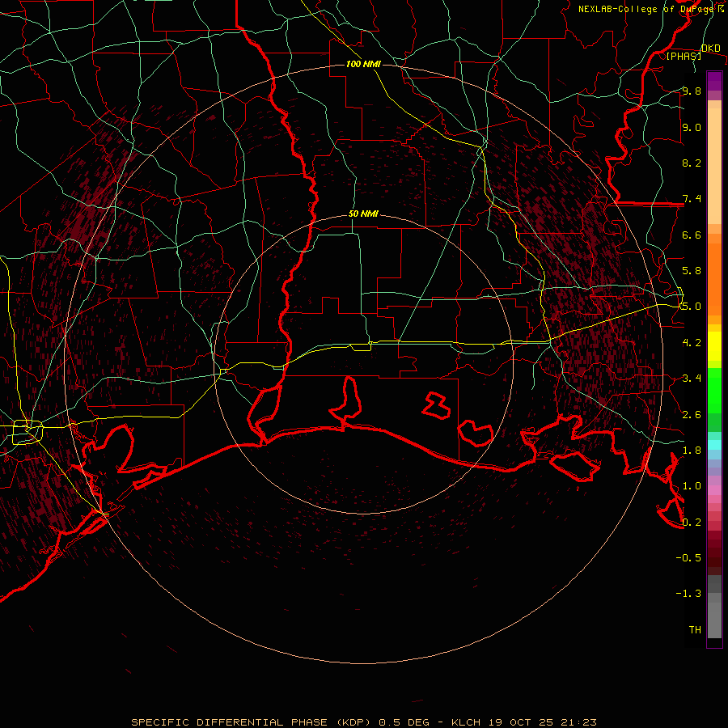728x728 pixels.
Task: Click the 3.4 scale value
Action: click(x=692, y=379)
